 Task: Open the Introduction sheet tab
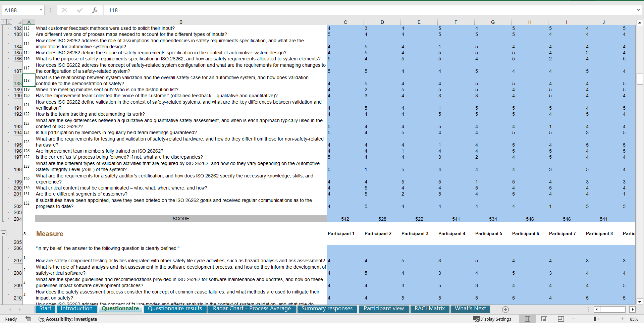click(76, 309)
